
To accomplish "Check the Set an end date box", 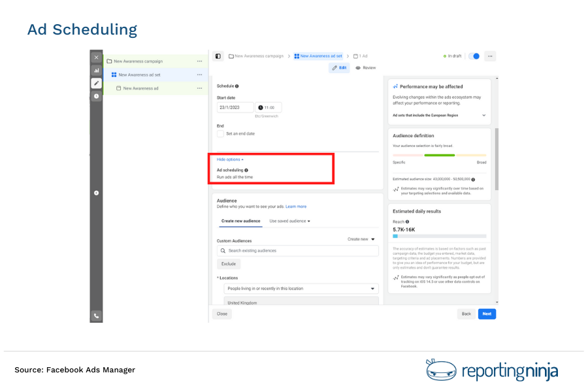I will [x=221, y=133].
